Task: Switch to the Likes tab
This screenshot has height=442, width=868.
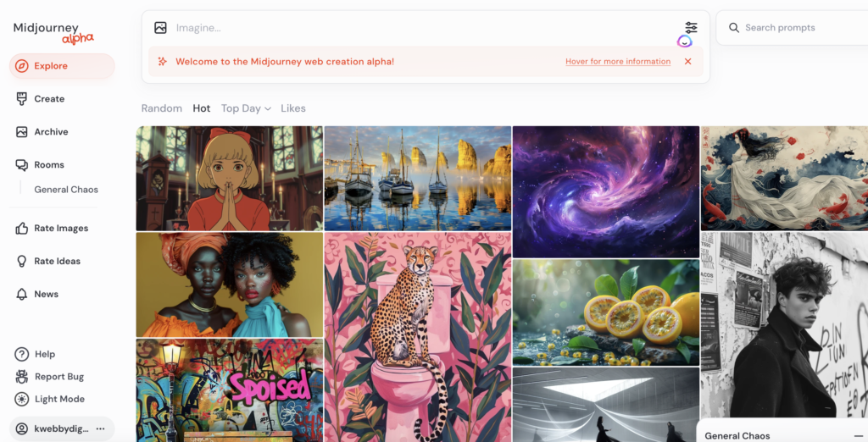Action: point(292,108)
